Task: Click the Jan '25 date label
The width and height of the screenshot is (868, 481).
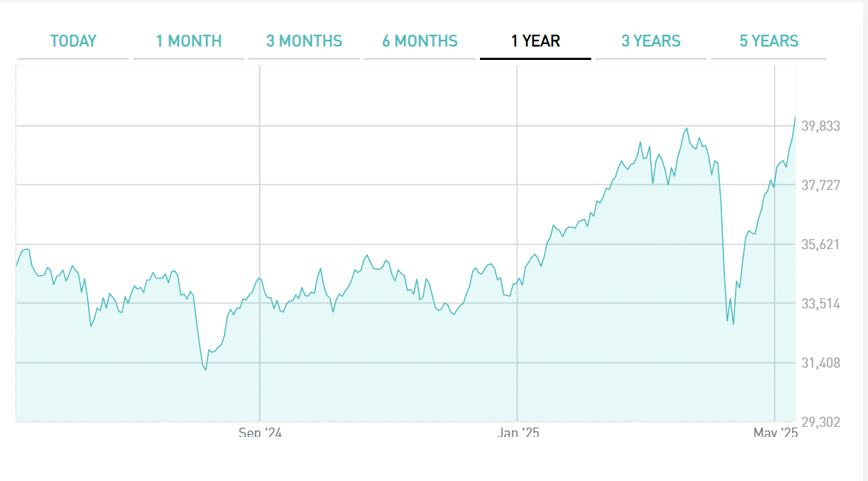Action: [517, 433]
